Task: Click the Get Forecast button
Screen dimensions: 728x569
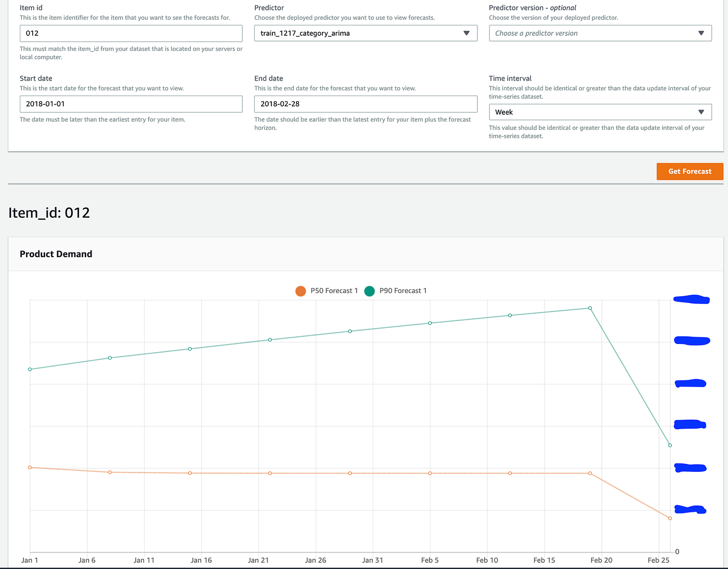Action: [x=690, y=171]
